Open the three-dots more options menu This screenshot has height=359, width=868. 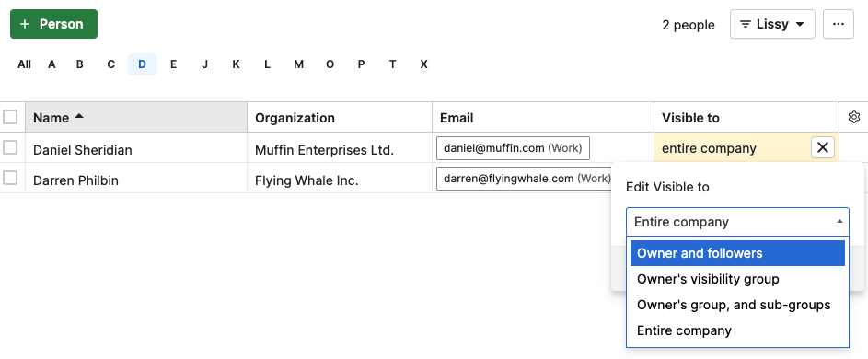click(839, 24)
